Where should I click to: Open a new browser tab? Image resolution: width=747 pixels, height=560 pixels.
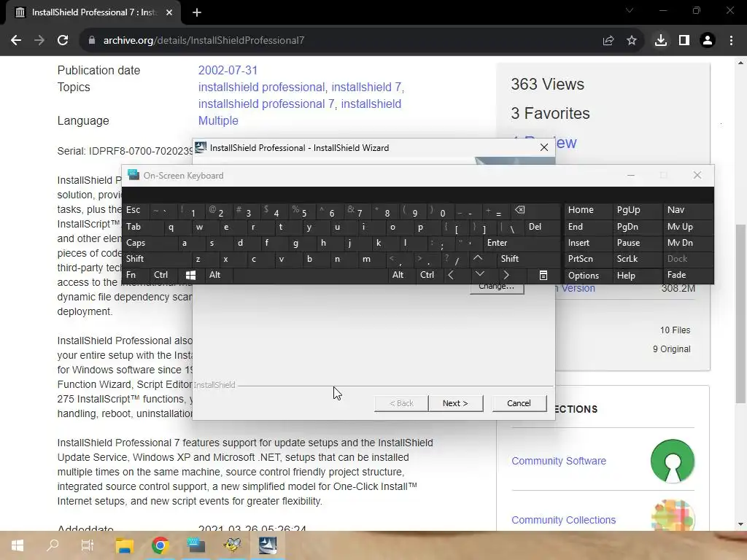click(197, 12)
